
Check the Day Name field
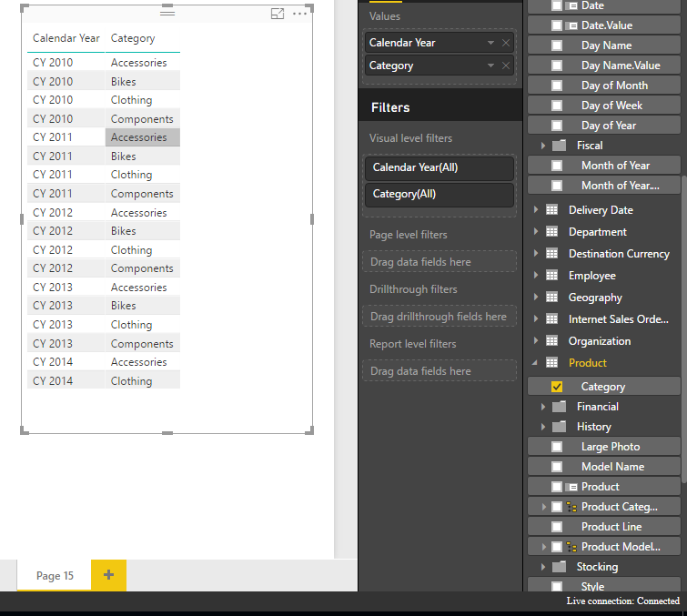click(557, 45)
